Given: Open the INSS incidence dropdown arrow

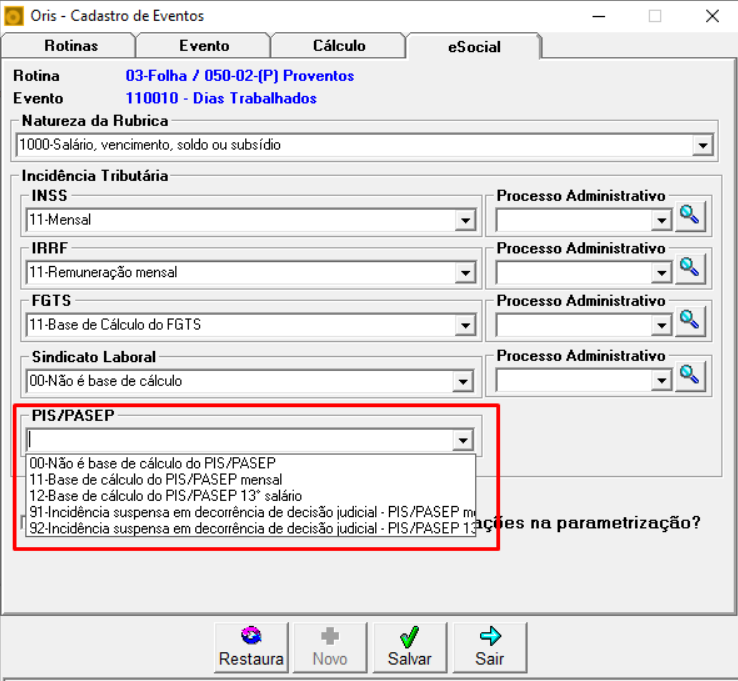Looking at the screenshot, I should (x=465, y=220).
